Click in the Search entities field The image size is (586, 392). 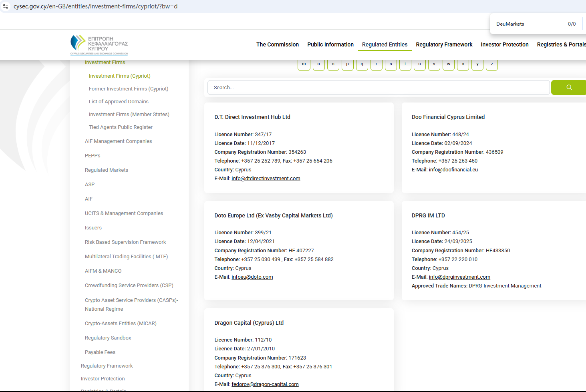click(378, 87)
